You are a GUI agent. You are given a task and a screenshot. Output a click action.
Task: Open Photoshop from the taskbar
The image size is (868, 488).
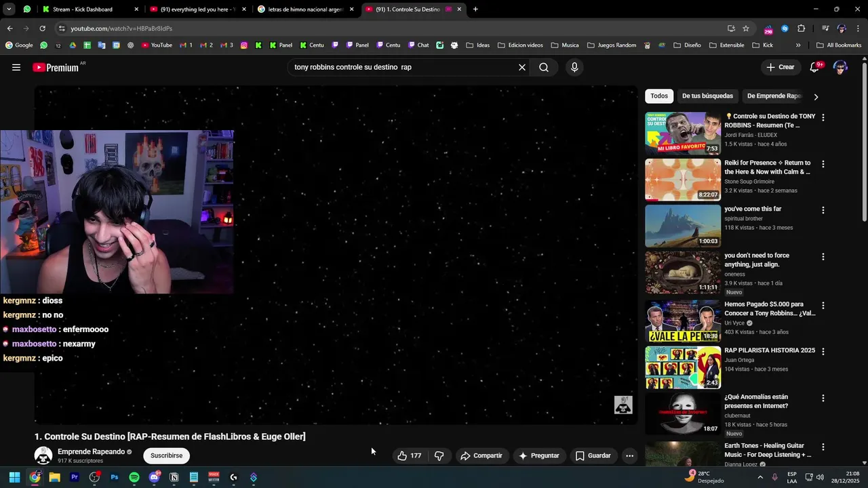pyautogui.click(x=114, y=477)
